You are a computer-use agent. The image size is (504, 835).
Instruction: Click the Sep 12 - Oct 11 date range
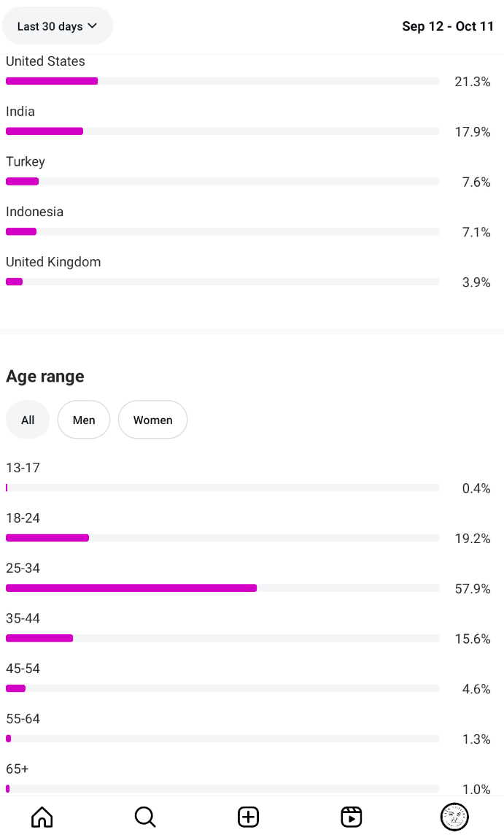click(448, 26)
